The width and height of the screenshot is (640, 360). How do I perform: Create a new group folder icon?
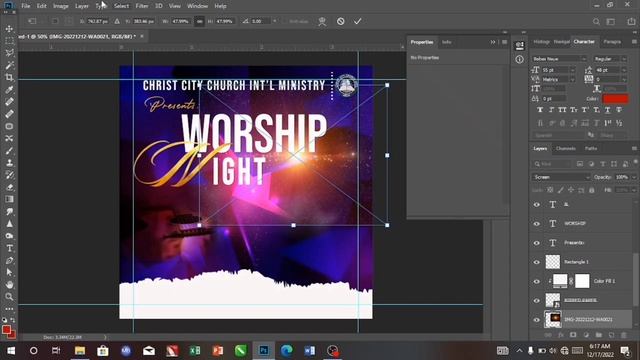pyautogui.click(x=598, y=335)
